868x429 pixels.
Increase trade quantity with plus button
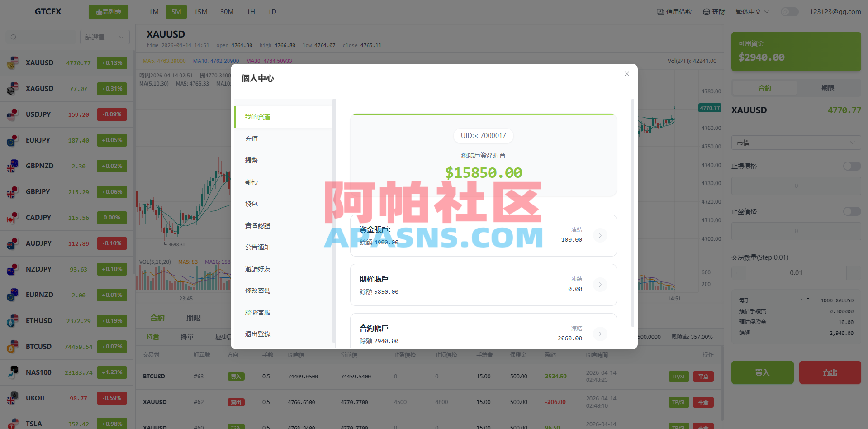[854, 273]
